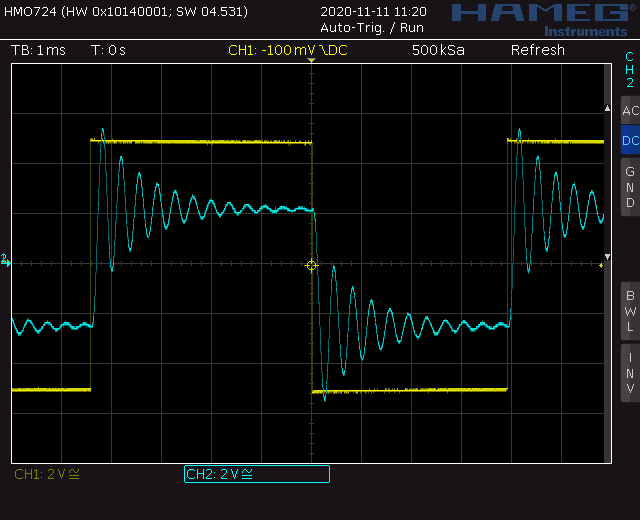640x520 pixels.
Task: Click the channel 2 ground reference marker
Action: click(x=5, y=260)
